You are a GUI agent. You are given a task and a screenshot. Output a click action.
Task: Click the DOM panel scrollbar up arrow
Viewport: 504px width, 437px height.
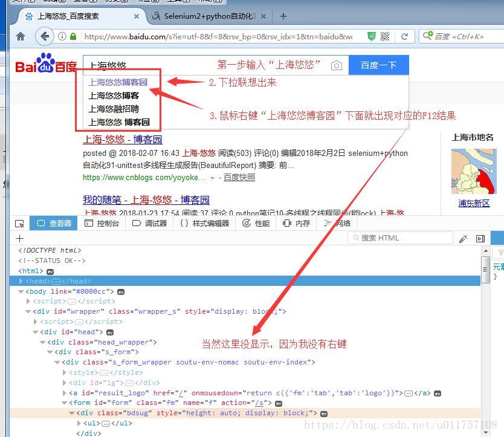click(x=486, y=251)
